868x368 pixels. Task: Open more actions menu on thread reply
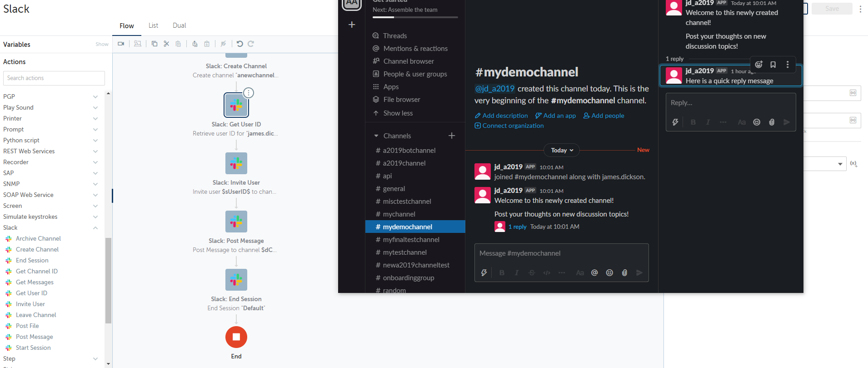[788, 65]
